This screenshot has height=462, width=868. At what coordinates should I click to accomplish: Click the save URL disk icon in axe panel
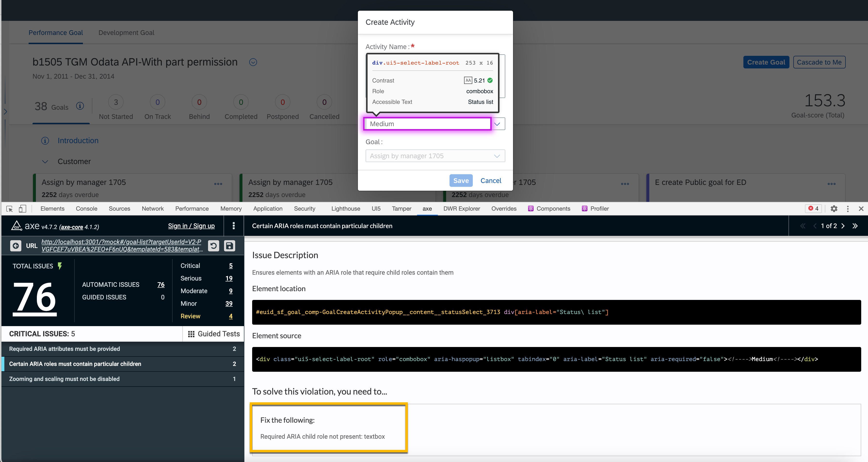tap(229, 246)
